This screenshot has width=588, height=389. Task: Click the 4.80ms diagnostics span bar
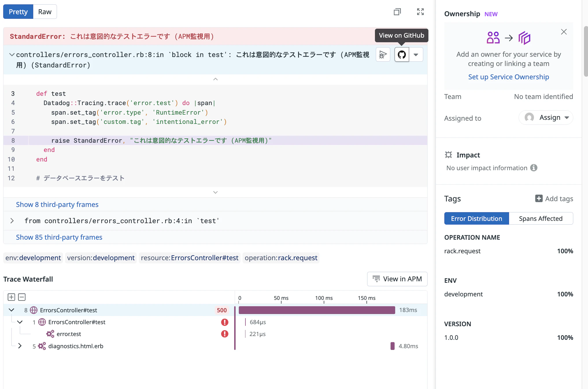(392, 346)
